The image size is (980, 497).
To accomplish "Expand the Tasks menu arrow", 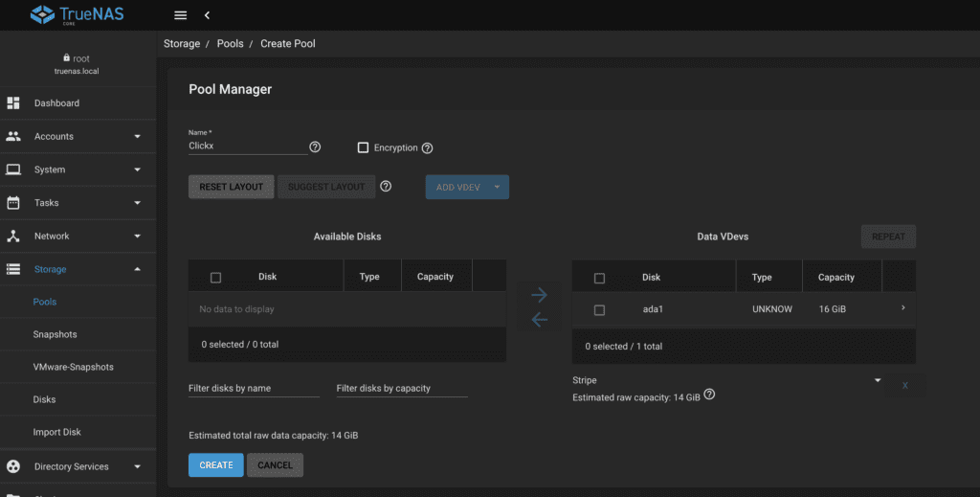I will pos(137,203).
